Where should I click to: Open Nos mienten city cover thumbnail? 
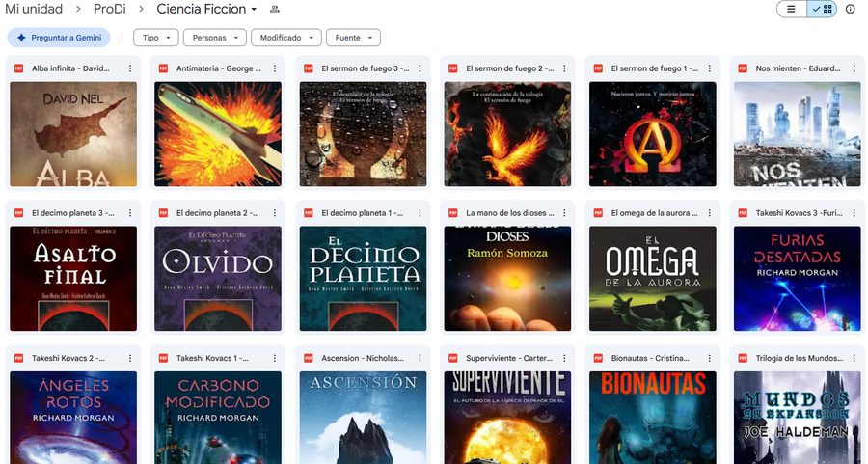[798, 134]
